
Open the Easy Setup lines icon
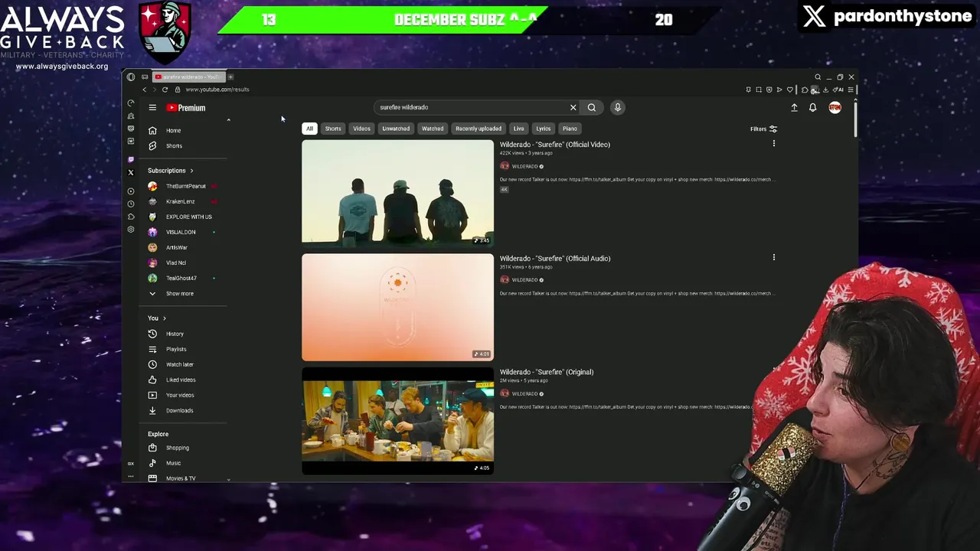click(851, 90)
